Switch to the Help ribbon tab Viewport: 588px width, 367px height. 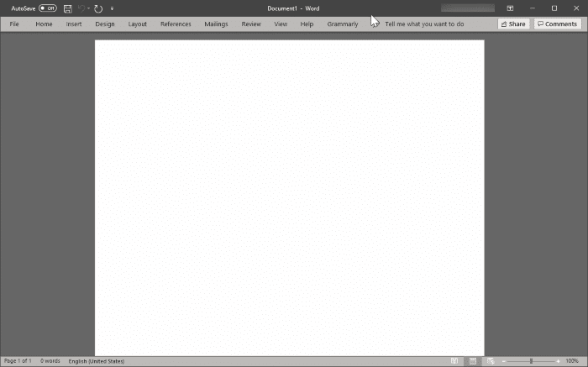pyautogui.click(x=307, y=24)
